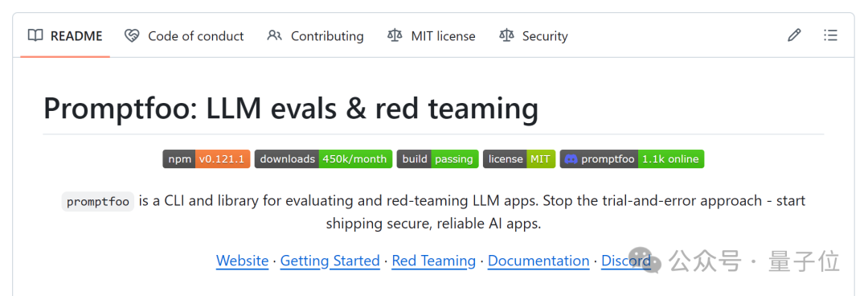This screenshot has height=296, width=868.
Task: Click the MIT license scale icon
Action: [x=395, y=36]
